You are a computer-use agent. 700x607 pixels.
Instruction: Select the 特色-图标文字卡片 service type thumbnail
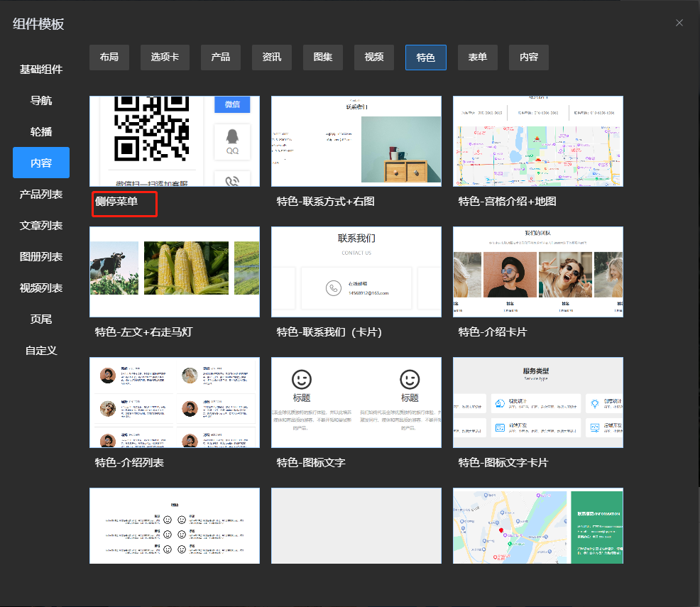538,403
